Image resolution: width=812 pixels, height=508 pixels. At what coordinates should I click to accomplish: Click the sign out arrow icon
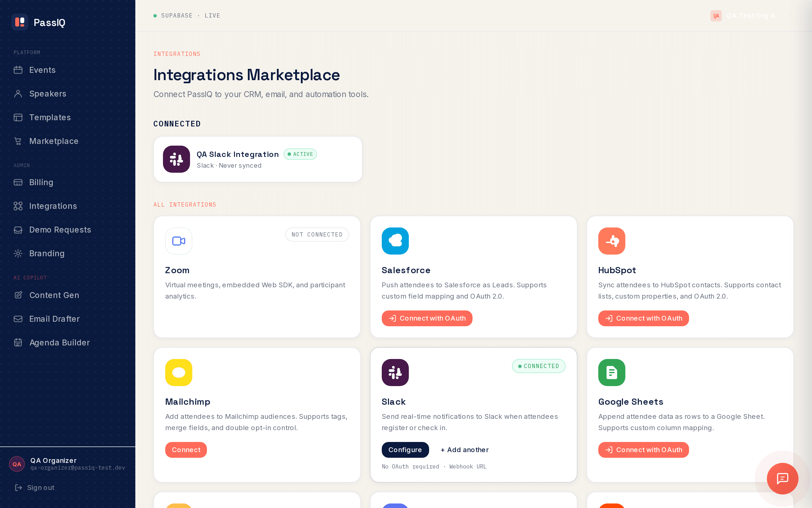[x=18, y=487]
